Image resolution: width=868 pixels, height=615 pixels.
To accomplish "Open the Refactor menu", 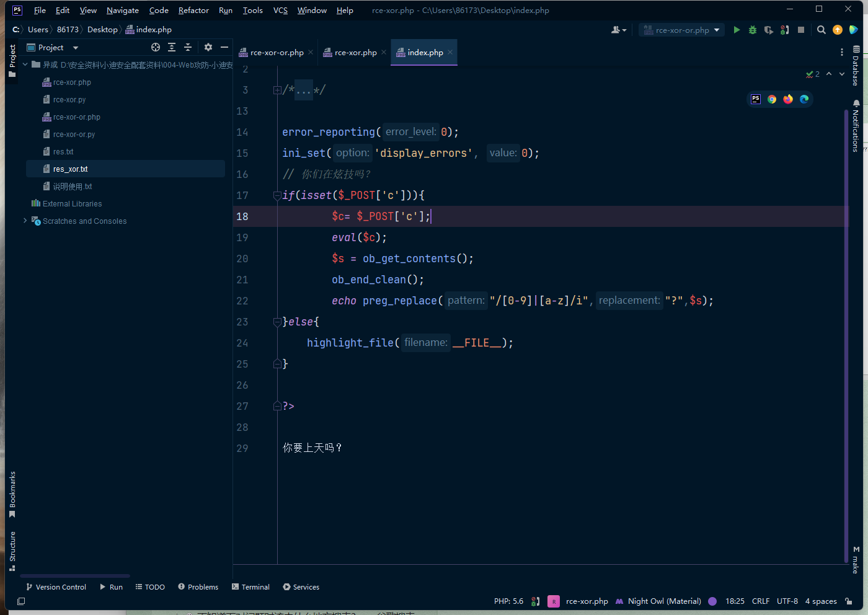I will tap(193, 10).
